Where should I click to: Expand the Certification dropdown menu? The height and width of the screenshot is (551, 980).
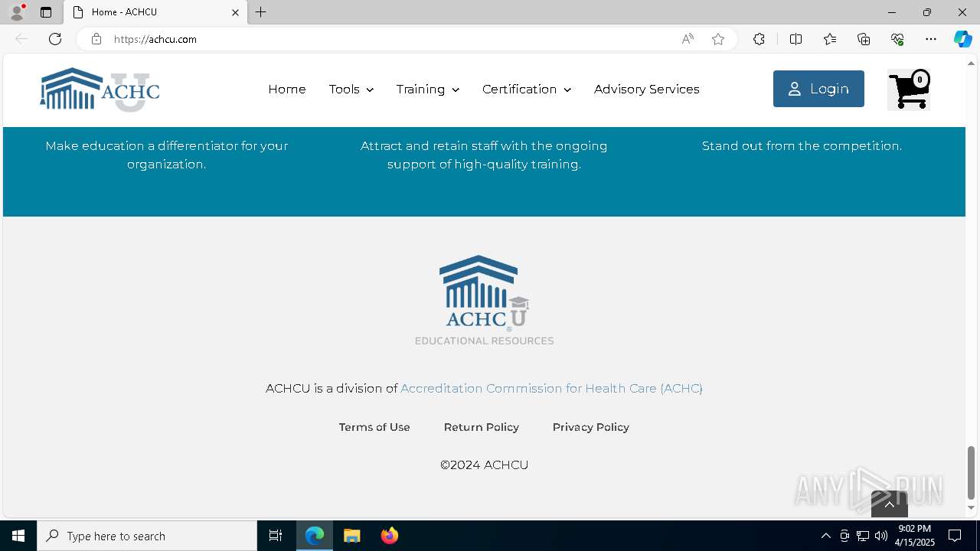click(527, 90)
